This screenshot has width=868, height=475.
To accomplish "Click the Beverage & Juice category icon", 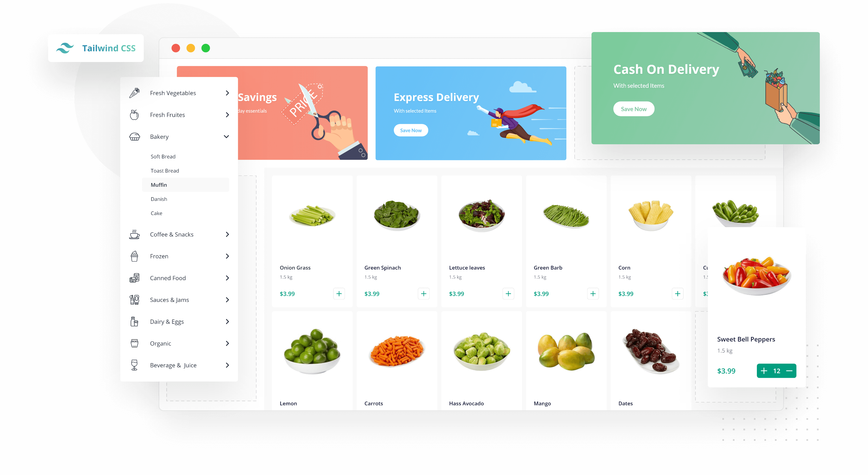I will click(x=134, y=365).
